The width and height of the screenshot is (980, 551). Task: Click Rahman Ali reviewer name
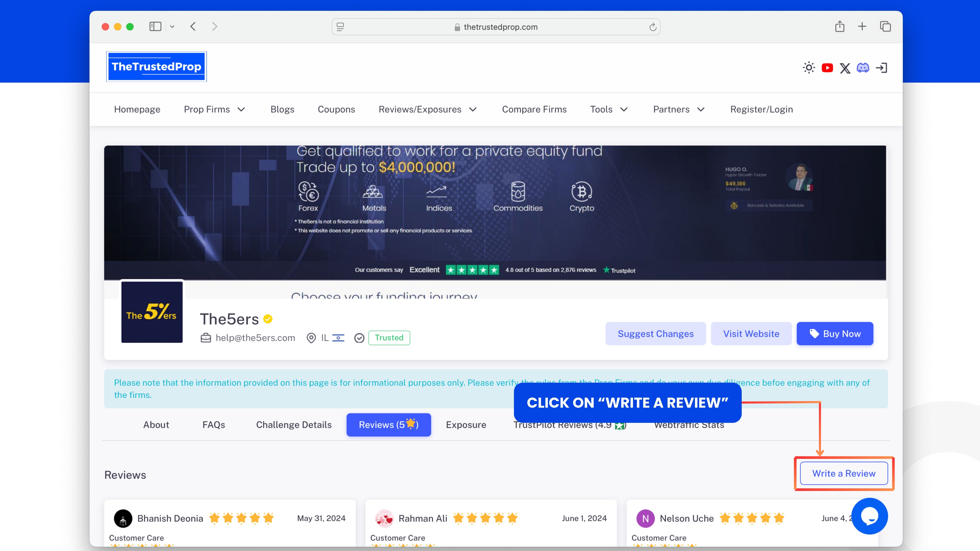pos(423,518)
